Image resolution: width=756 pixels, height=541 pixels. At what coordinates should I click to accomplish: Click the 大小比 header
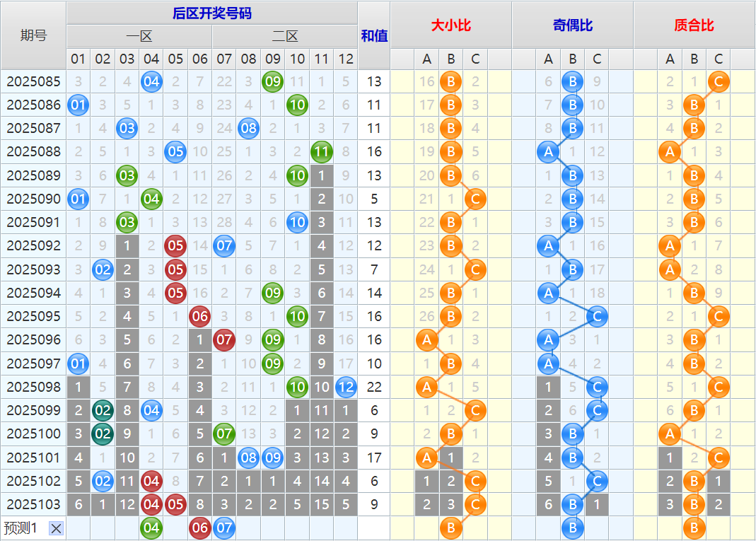coord(450,25)
